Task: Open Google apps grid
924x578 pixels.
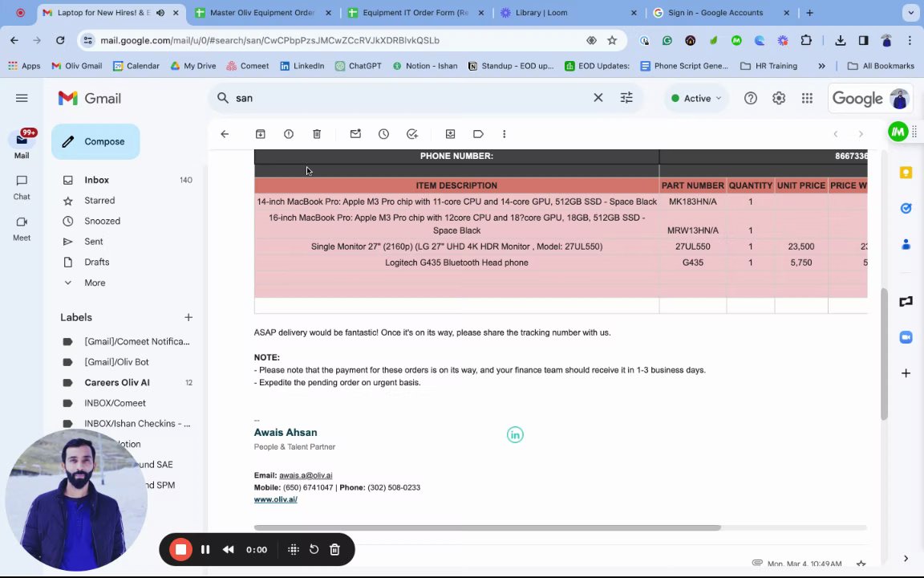Action: pos(808,99)
